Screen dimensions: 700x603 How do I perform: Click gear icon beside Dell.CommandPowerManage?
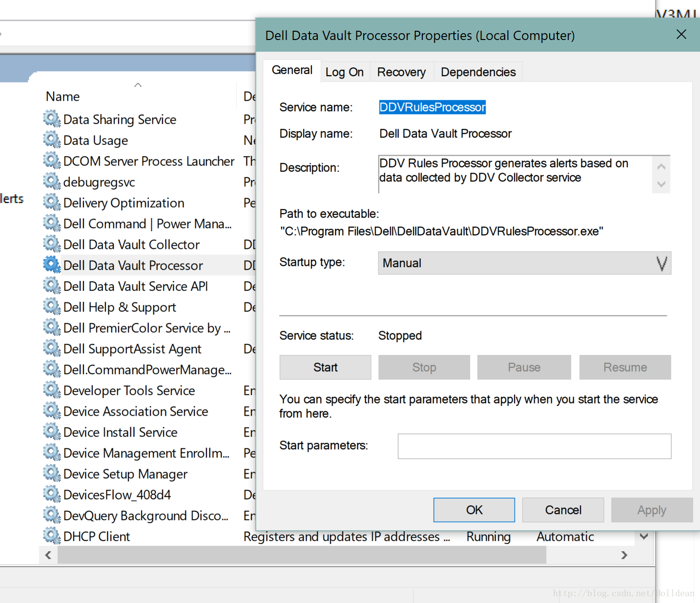coord(52,369)
